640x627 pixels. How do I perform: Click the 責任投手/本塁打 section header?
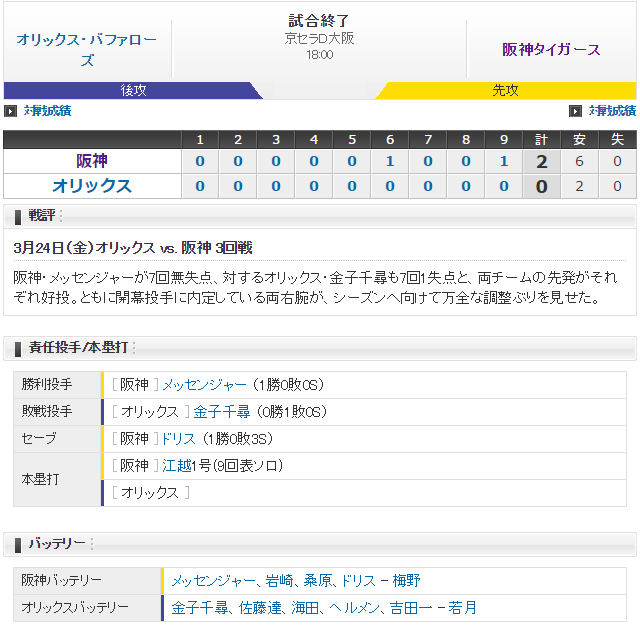[x=320, y=348]
